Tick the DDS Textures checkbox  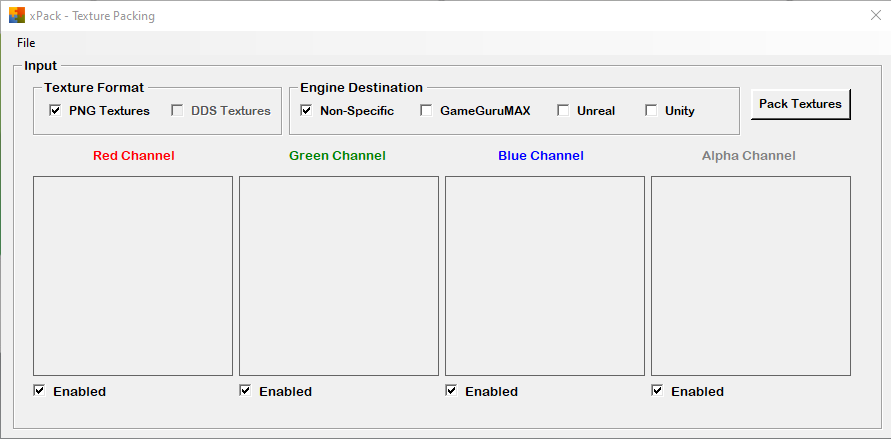(x=177, y=110)
